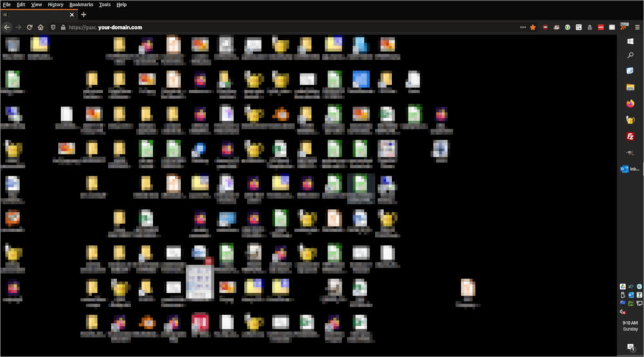The image size is (644, 357).
Task: Open the Bookmarks menu
Action: pyautogui.click(x=81, y=5)
